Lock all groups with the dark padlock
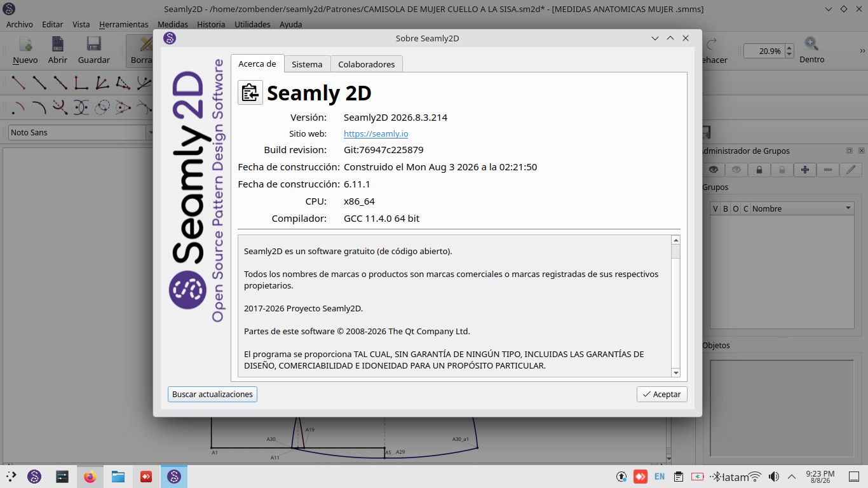This screenshot has width=868, height=488. 759,170
